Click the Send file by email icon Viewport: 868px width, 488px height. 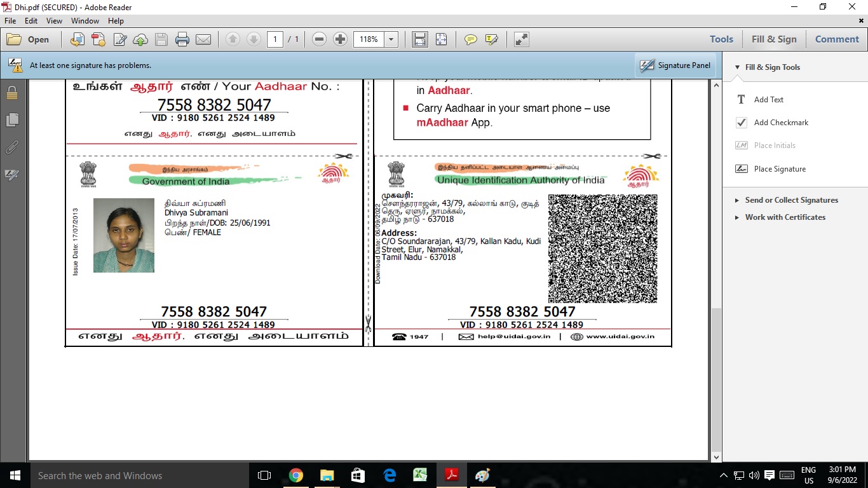pos(203,39)
